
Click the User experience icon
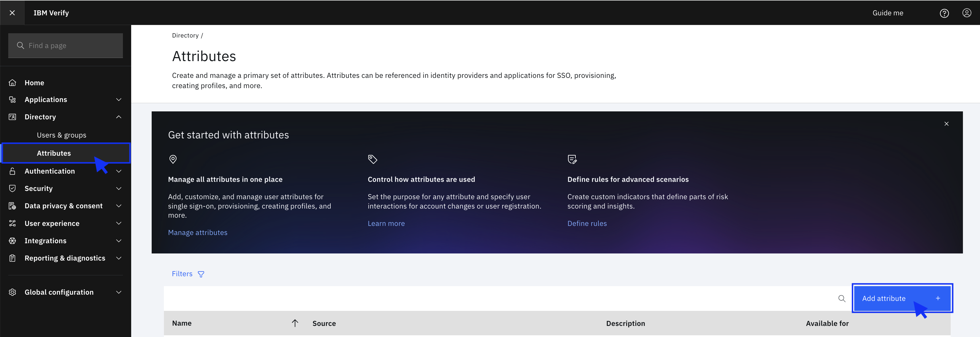[x=13, y=223]
